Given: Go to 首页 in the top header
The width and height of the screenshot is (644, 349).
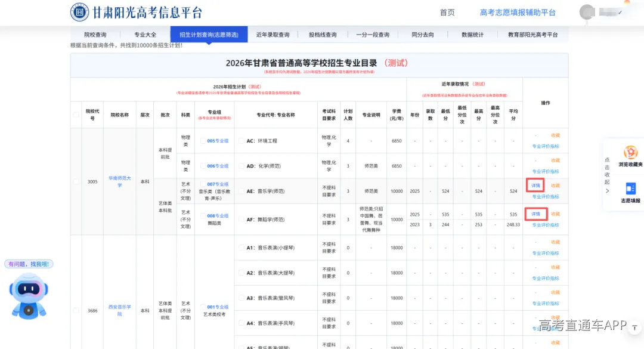Looking at the screenshot, I should pos(447,13).
